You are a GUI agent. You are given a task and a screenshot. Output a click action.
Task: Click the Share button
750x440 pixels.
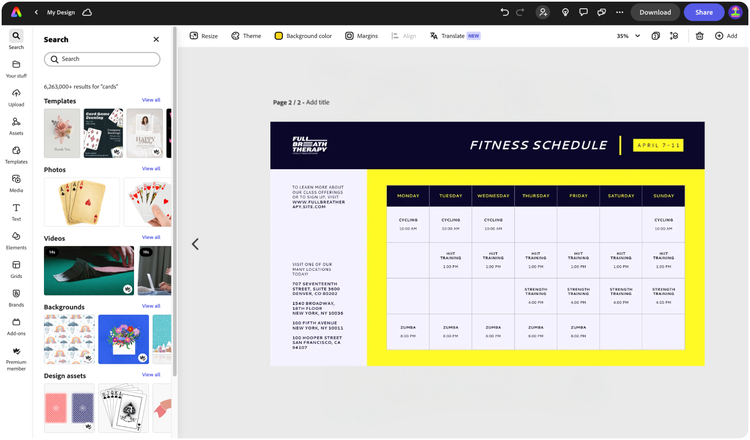point(704,12)
